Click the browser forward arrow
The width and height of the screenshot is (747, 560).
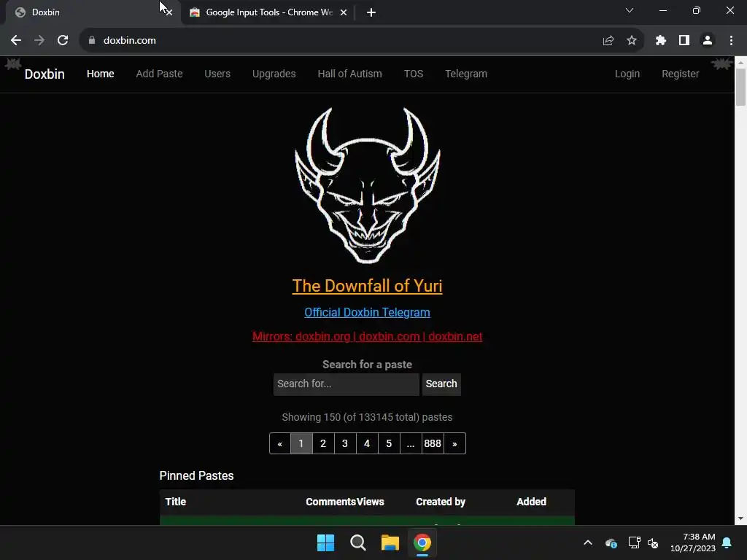point(39,41)
